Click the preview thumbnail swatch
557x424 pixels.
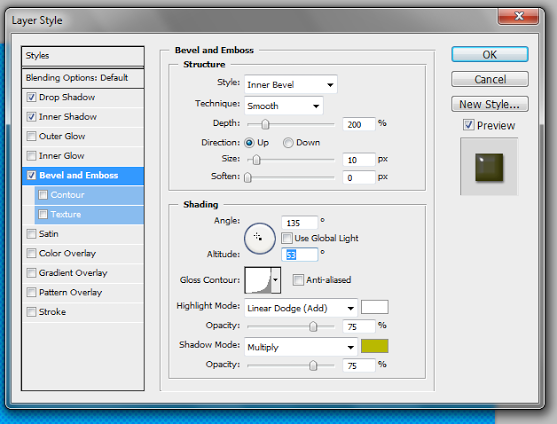(489, 167)
